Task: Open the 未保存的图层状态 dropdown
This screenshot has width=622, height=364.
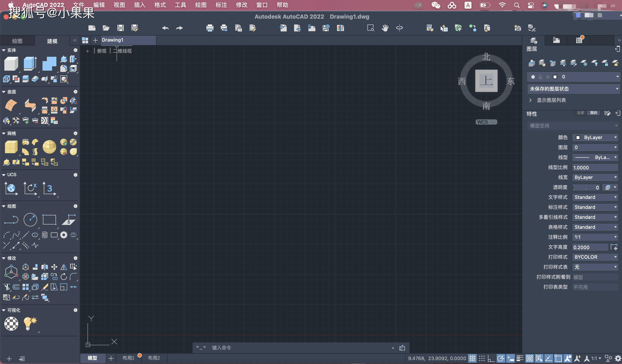Action: pos(573,89)
